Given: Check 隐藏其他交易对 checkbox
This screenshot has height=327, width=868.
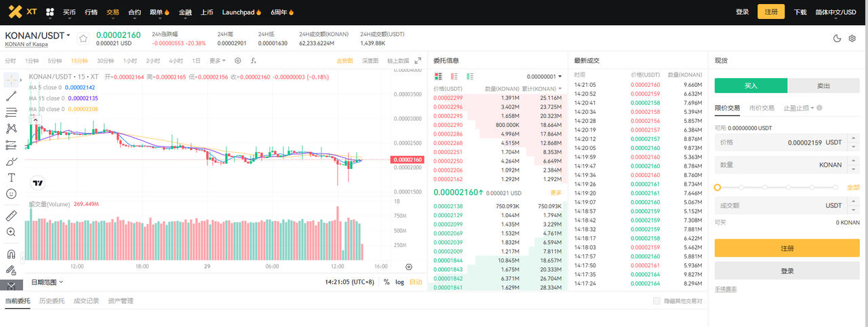Looking at the screenshot, I should click(x=656, y=301).
